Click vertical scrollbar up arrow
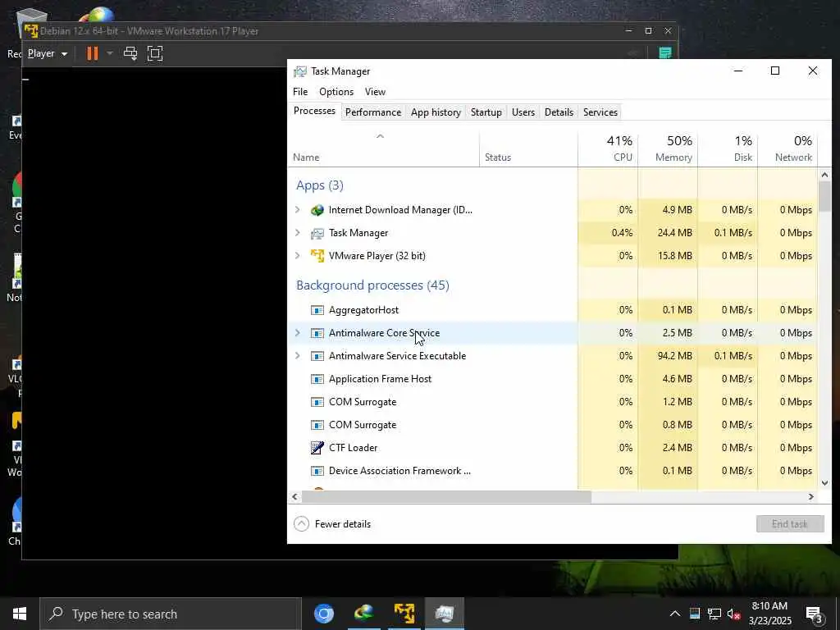 point(824,175)
